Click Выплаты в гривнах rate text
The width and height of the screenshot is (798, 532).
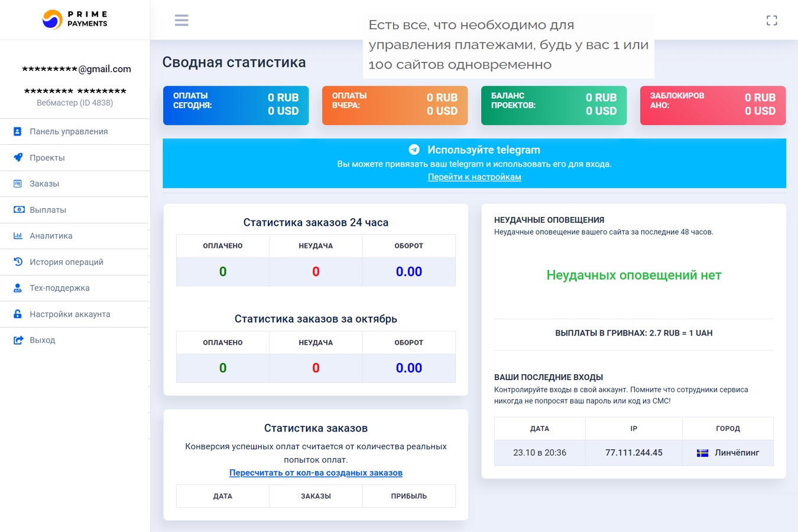click(634, 333)
